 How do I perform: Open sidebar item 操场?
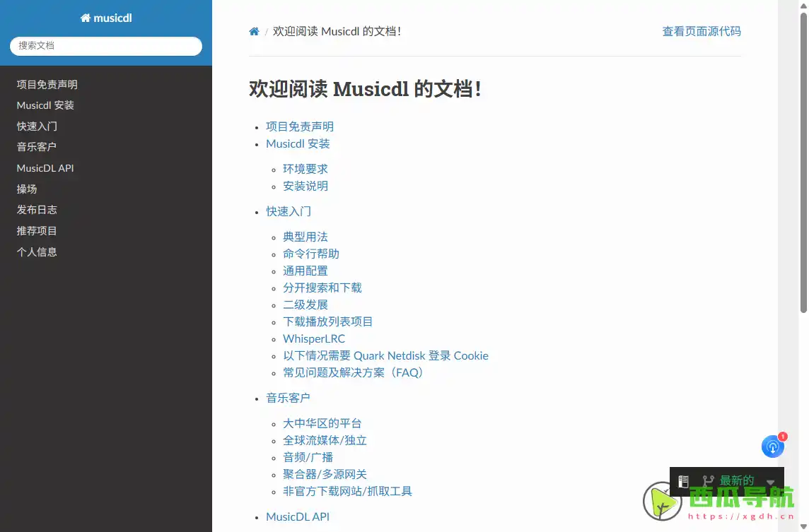[27, 189]
